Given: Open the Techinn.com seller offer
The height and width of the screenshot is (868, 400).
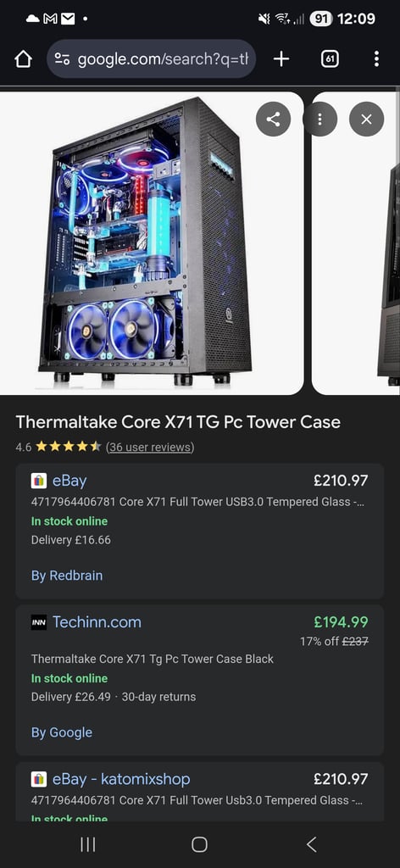Looking at the screenshot, I should [x=200, y=681].
